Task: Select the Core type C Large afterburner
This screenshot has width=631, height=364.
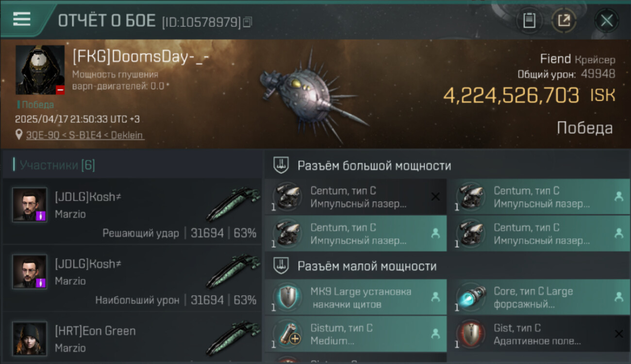Action: (x=539, y=297)
